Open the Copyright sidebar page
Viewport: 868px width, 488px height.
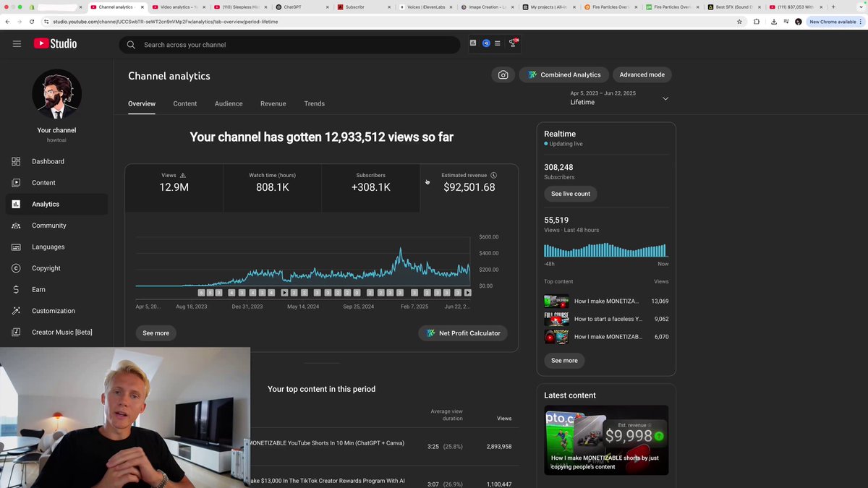coord(56,268)
